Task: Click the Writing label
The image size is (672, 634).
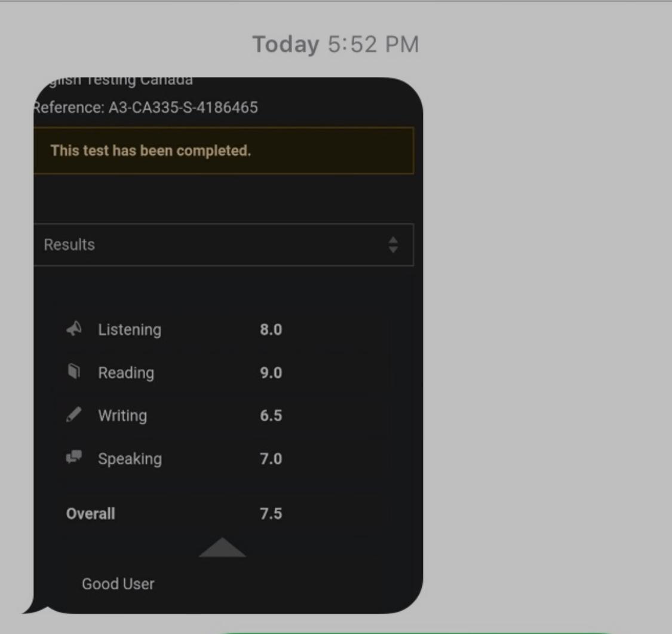Action: (x=122, y=415)
